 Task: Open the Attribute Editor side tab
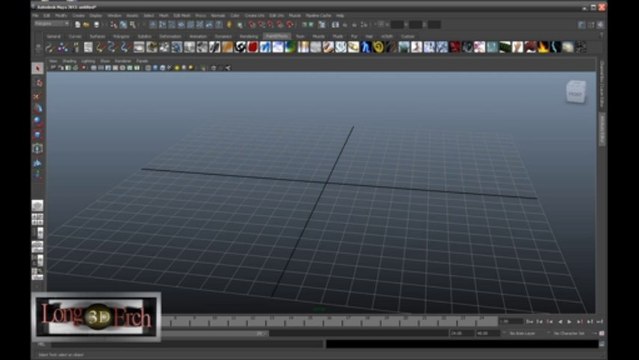tap(602, 130)
